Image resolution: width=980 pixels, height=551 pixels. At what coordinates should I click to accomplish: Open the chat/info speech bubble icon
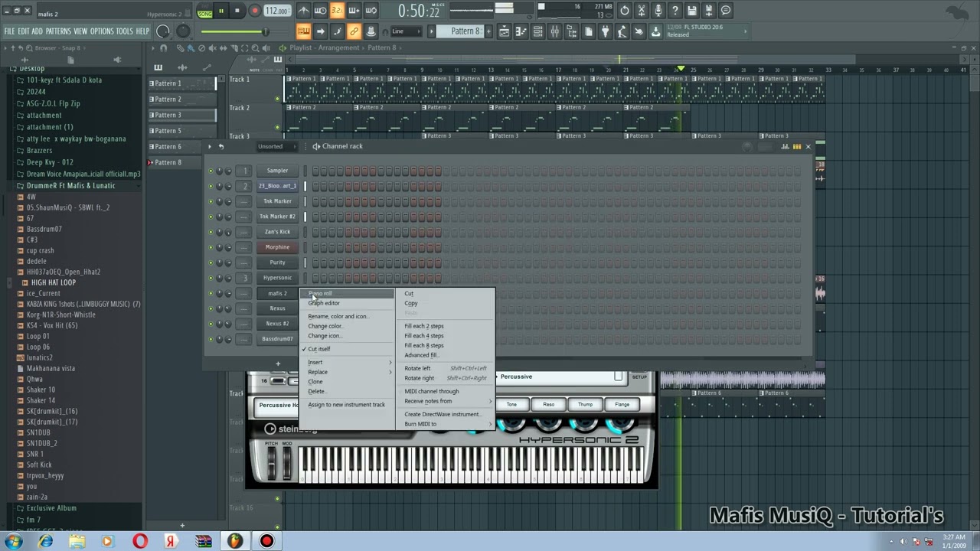pyautogui.click(x=726, y=11)
